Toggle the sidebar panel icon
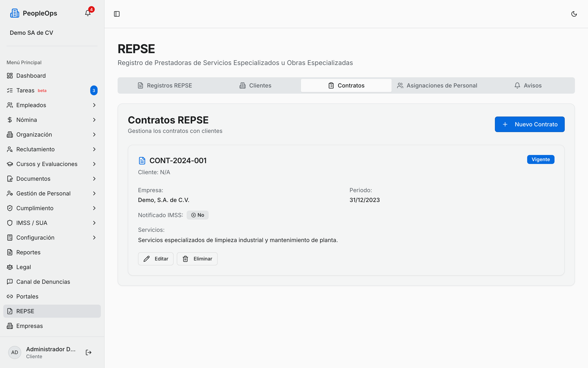 click(x=117, y=14)
